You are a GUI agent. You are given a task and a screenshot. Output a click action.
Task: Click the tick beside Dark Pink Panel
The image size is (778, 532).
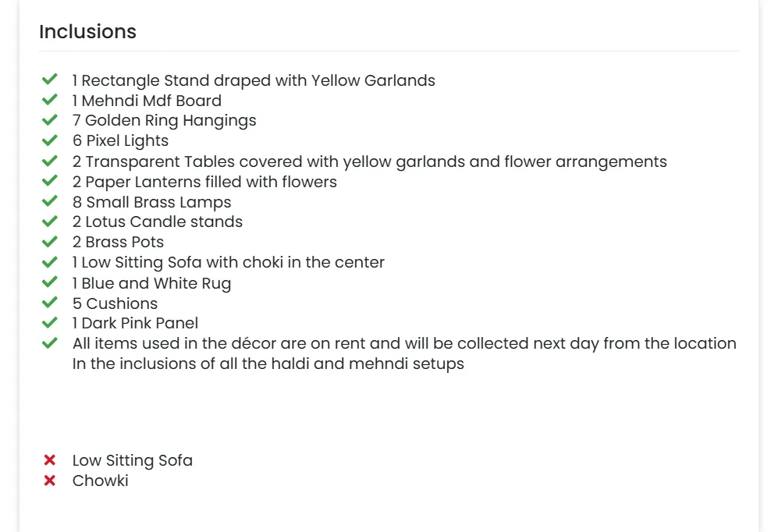coord(50,323)
